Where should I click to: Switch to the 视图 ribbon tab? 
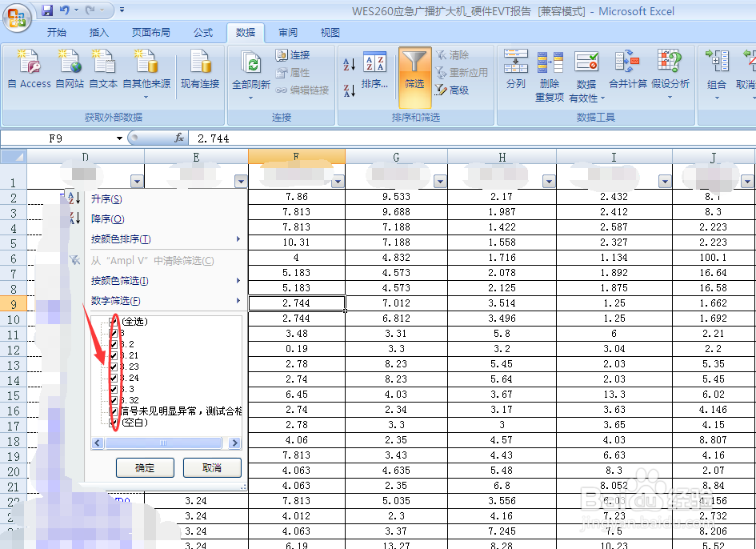[x=328, y=34]
